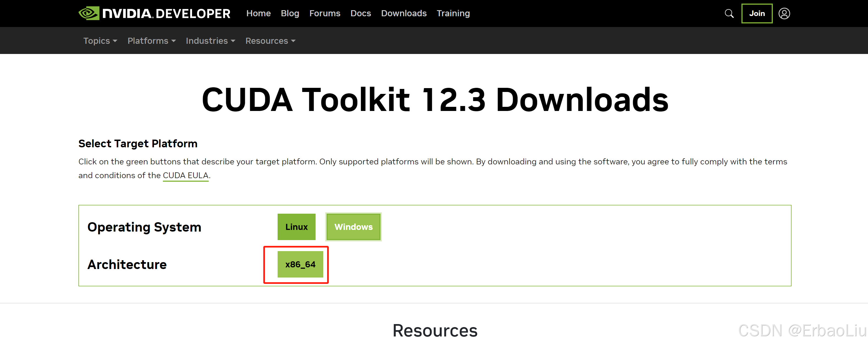
Task: Click the Select Target Platform heading
Action: tap(138, 144)
